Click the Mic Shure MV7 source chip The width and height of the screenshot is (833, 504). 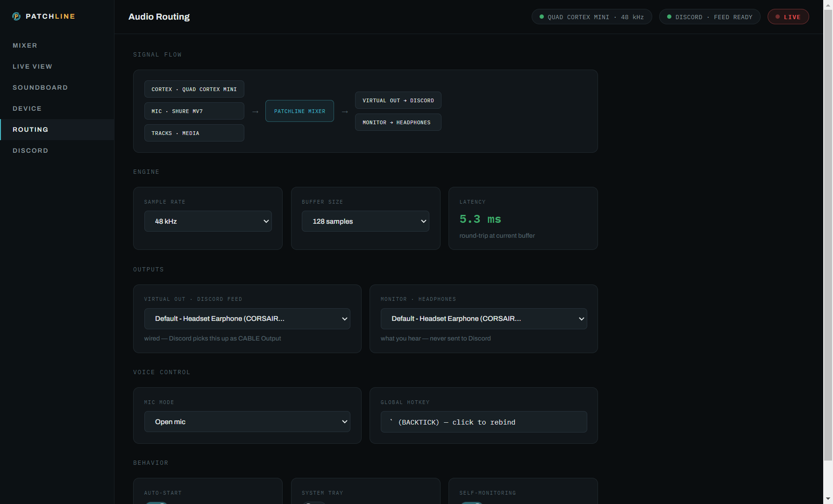tap(194, 111)
